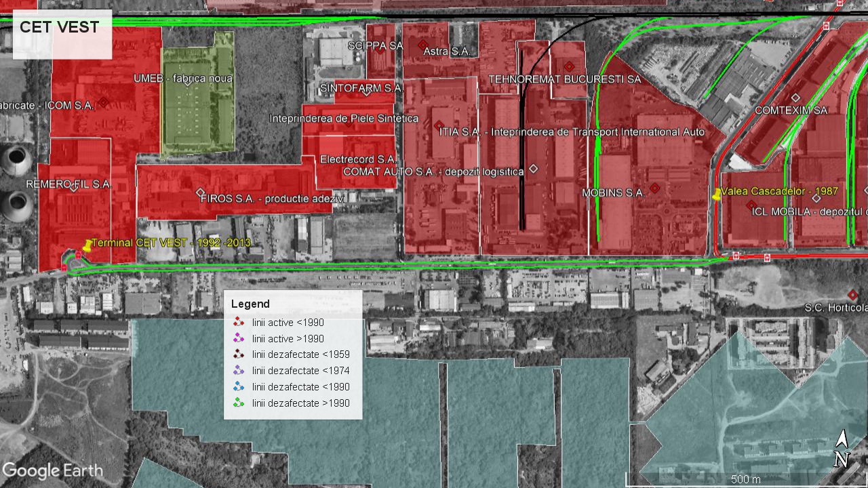Click the white diamond near COMAT AUTO label
This screenshot has width=868, height=488.
tap(533, 168)
